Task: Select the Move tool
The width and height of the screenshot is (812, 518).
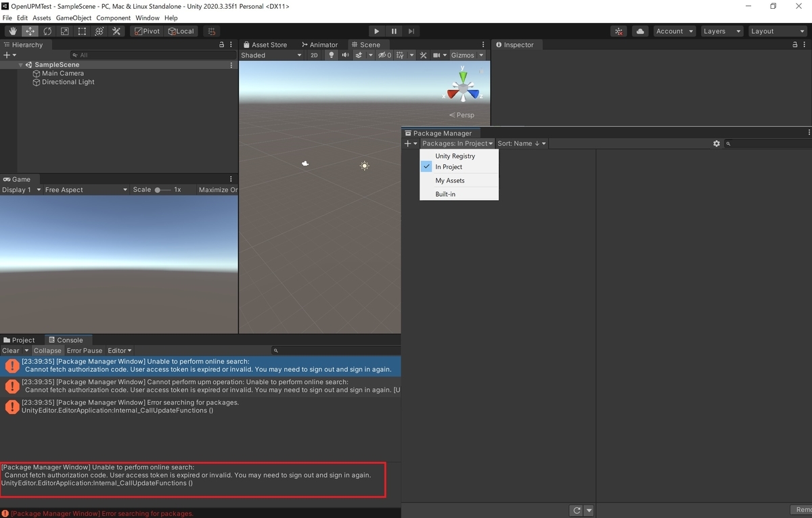Action: pos(30,31)
